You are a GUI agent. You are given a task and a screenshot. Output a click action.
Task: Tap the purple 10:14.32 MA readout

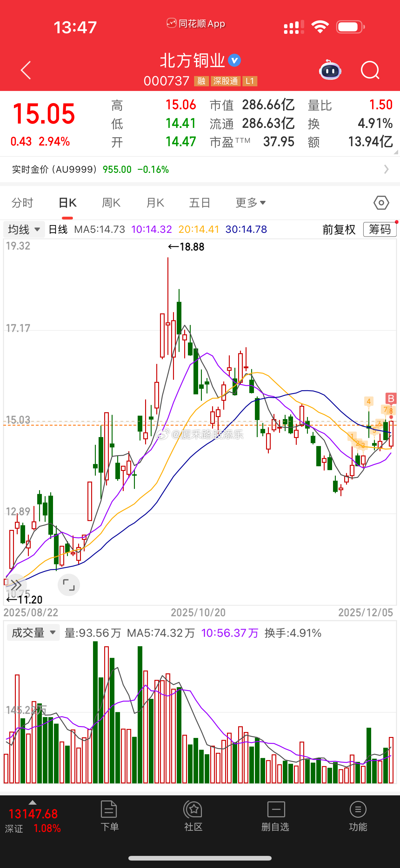[151, 229]
